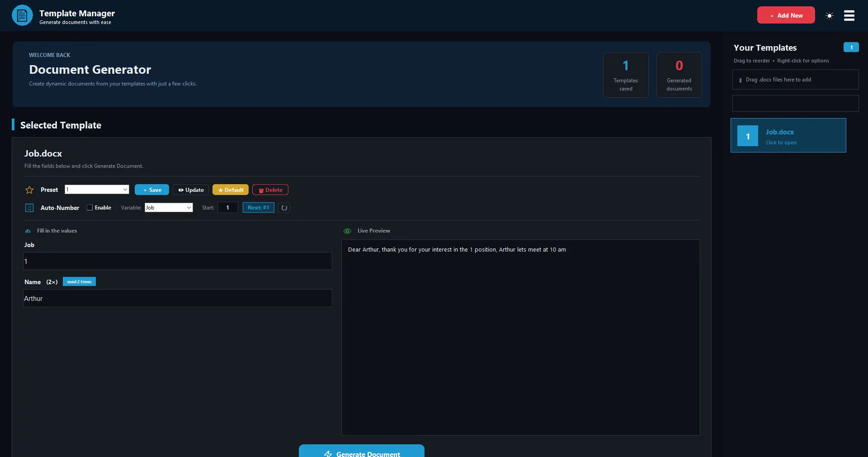Click the 'used 2 times' badge
This screenshot has width=868, height=457.
79,282
